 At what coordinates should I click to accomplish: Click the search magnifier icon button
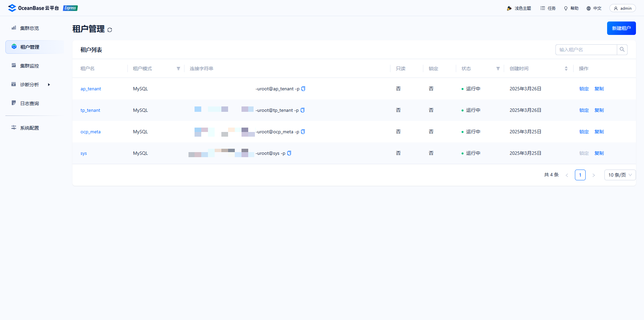(622, 50)
